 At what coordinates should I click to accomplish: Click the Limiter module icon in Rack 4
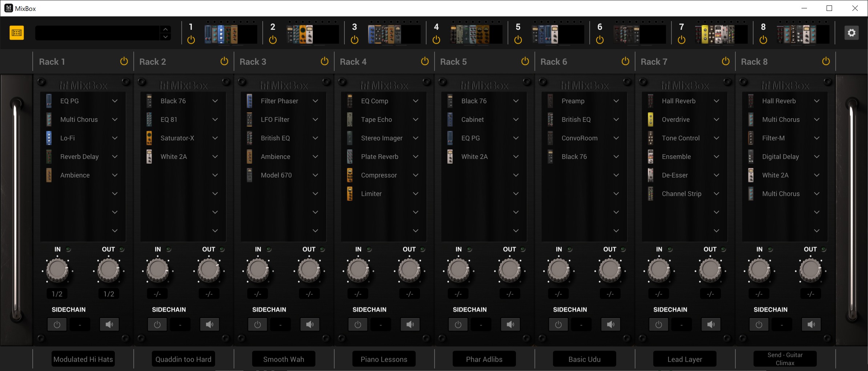(350, 194)
